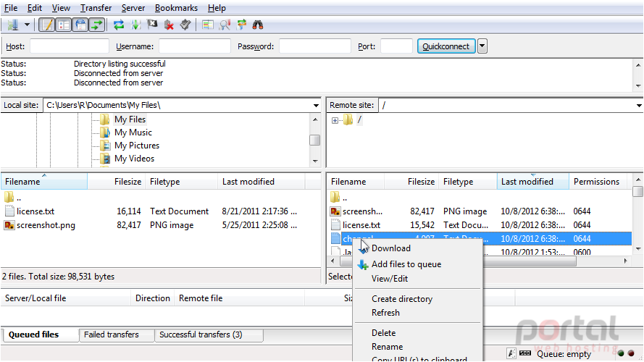
Task: Click the local screenshot.png image icon
Action: tap(9, 225)
